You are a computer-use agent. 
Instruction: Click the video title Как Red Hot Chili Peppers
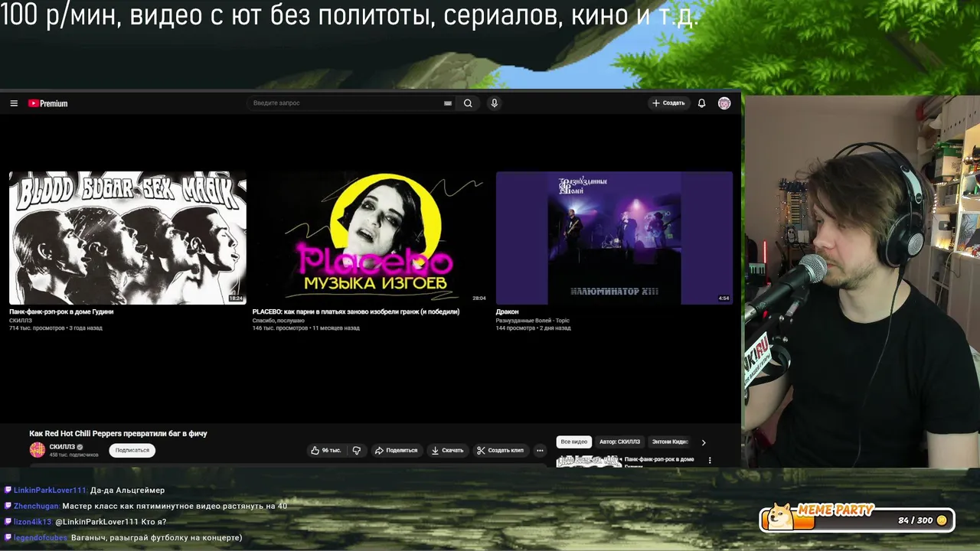[118, 433]
